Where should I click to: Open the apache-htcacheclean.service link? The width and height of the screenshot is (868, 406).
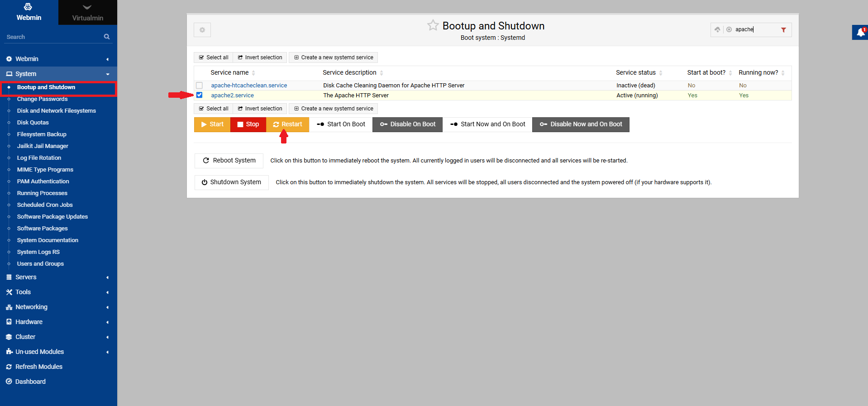249,85
